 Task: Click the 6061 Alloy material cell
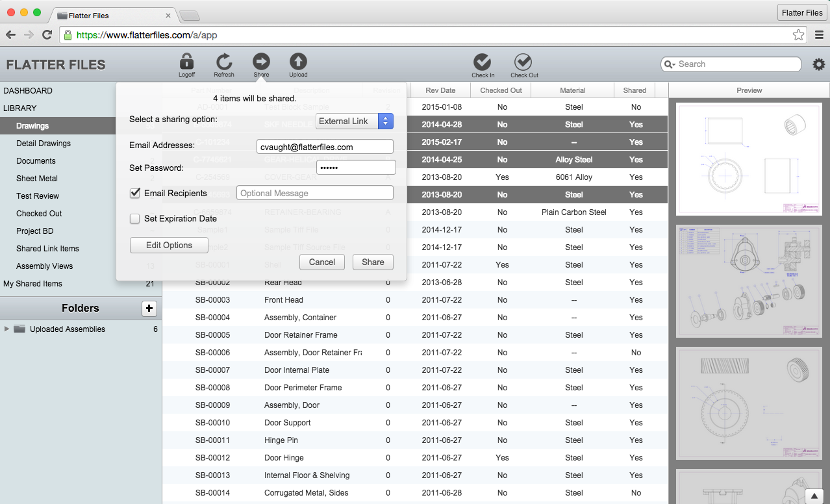click(574, 177)
